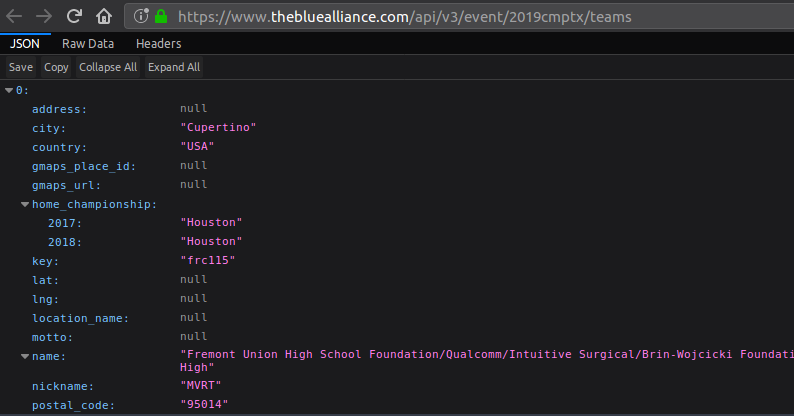Image resolution: width=794 pixels, height=416 pixels.
Task: Open site information circle icon
Action: [140, 16]
